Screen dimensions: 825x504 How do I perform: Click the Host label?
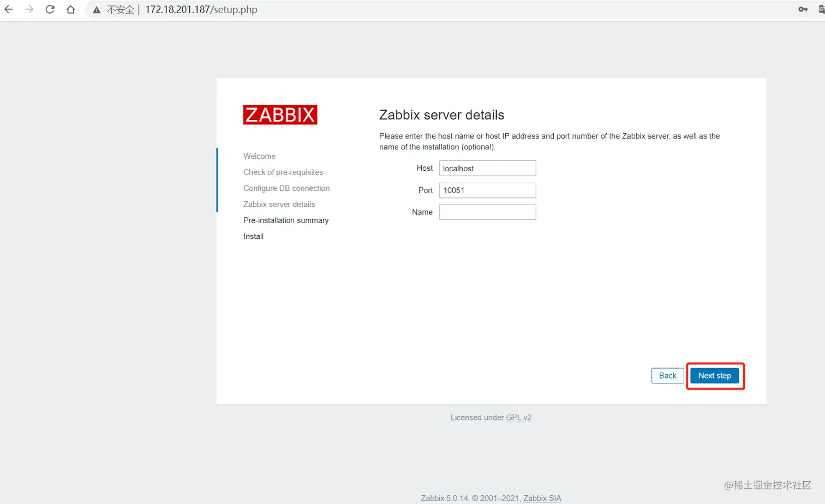pyautogui.click(x=425, y=168)
